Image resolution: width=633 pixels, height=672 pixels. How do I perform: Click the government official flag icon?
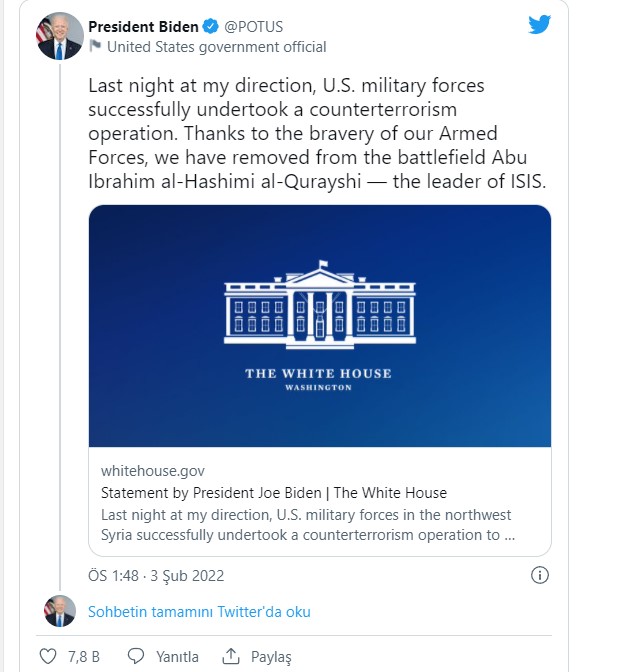[x=95, y=46]
